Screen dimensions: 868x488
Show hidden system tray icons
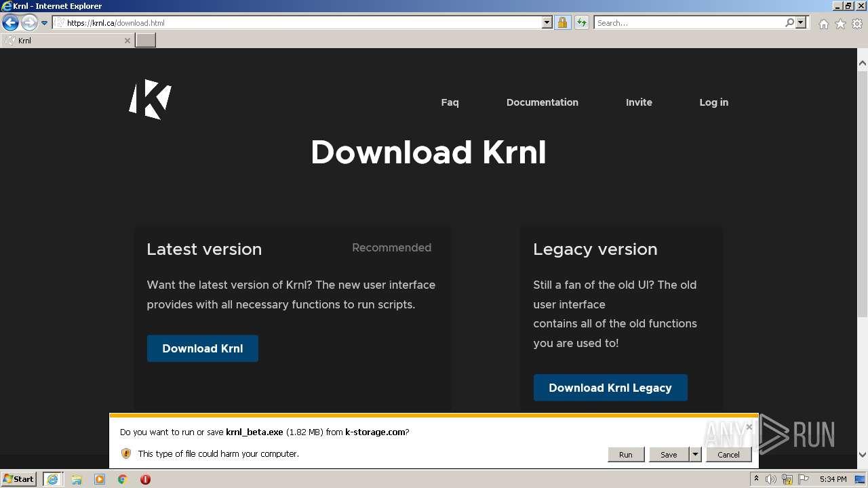(x=757, y=479)
